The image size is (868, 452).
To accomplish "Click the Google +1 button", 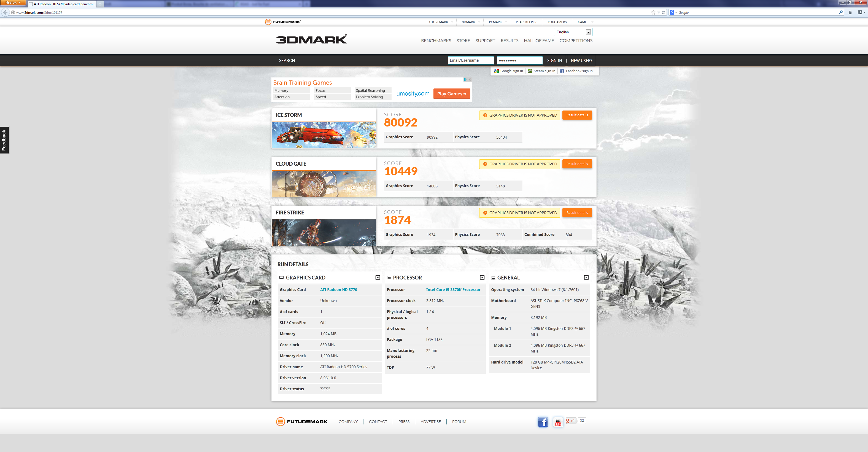I will 571,421.
